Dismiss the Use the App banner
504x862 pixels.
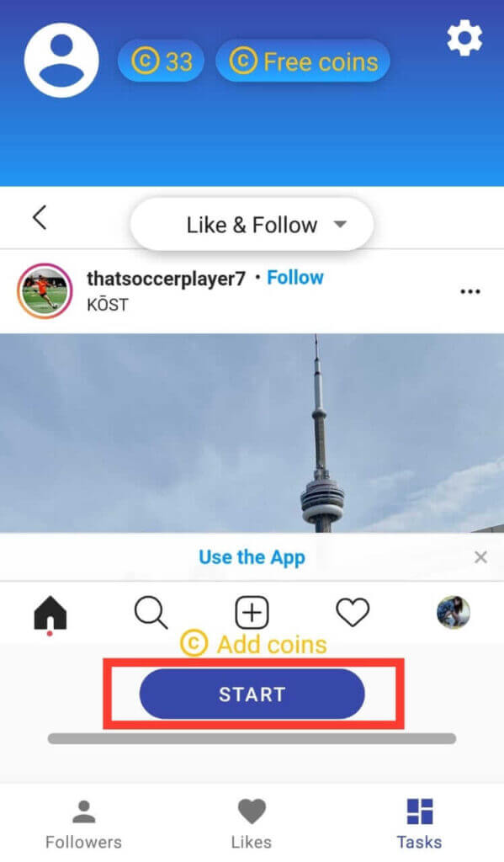click(x=481, y=557)
